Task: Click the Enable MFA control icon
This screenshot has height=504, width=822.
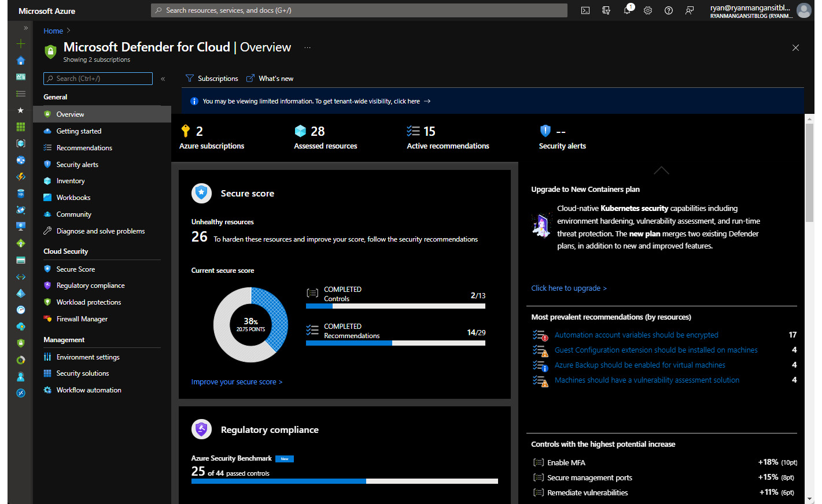Action: pos(539,462)
